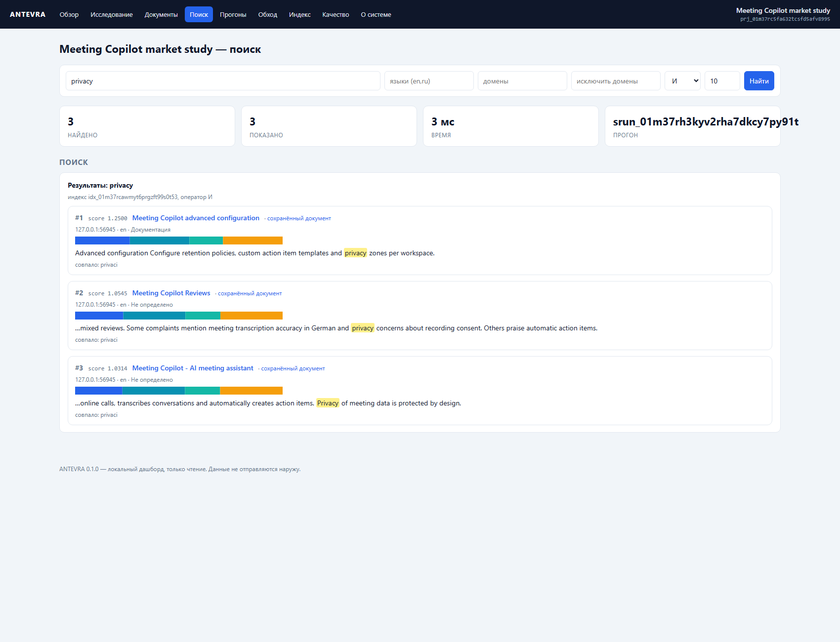Open сохранённый документ link for result #3
840x642 pixels.
coord(293,368)
